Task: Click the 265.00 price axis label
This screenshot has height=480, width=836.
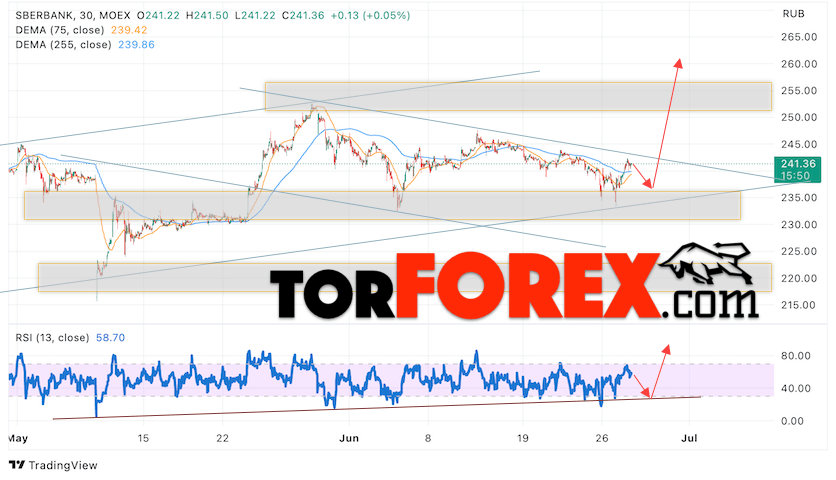Action: tap(799, 37)
